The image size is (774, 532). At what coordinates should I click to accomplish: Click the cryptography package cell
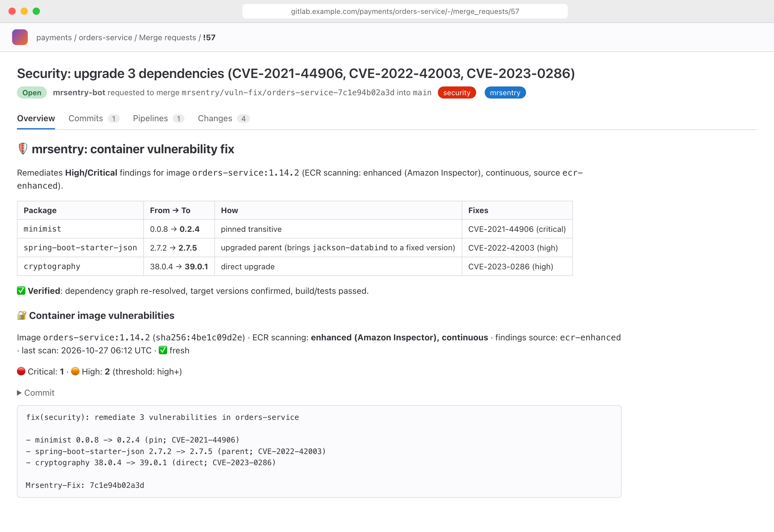tap(80, 266)
